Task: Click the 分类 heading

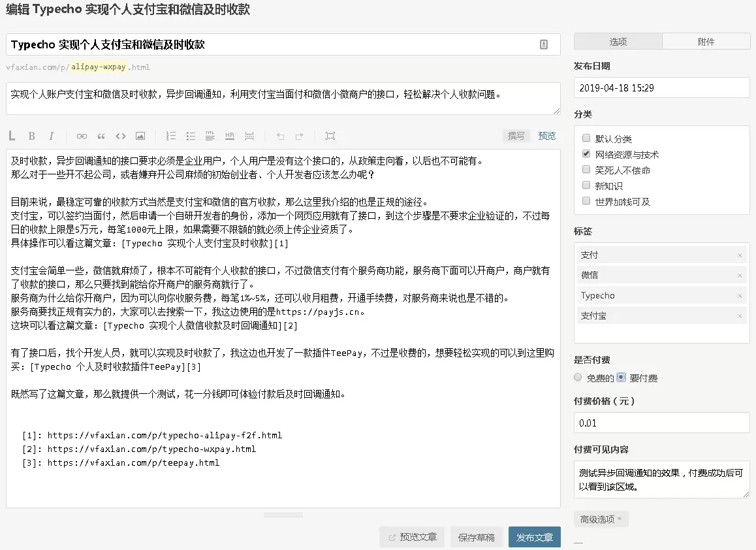Action: [x=583, y=114]
